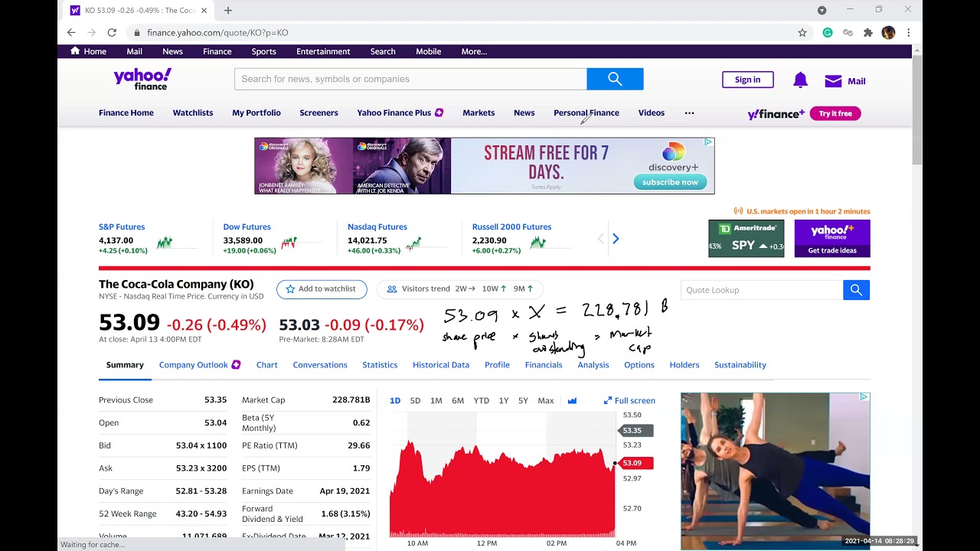This screenshot has width=980, height=551.
Task: Click the previous futures carousel arrow
Action: (x=601, y=239)
